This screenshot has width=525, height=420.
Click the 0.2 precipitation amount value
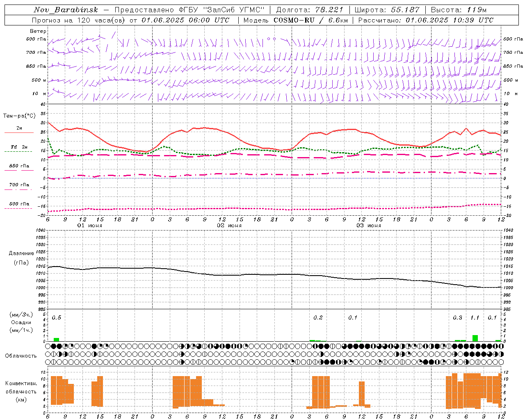[318, 318]
